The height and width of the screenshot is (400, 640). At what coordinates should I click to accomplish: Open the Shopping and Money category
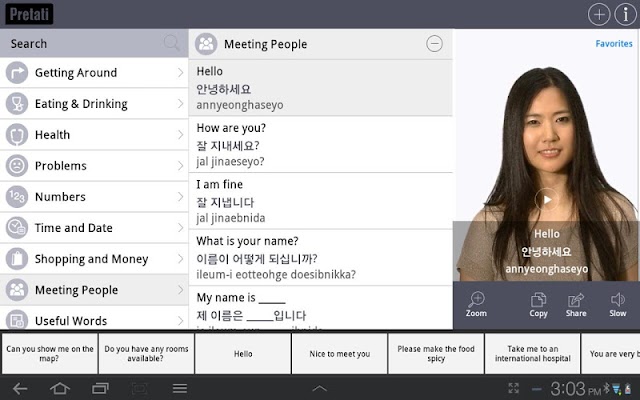tap(94, 259)
